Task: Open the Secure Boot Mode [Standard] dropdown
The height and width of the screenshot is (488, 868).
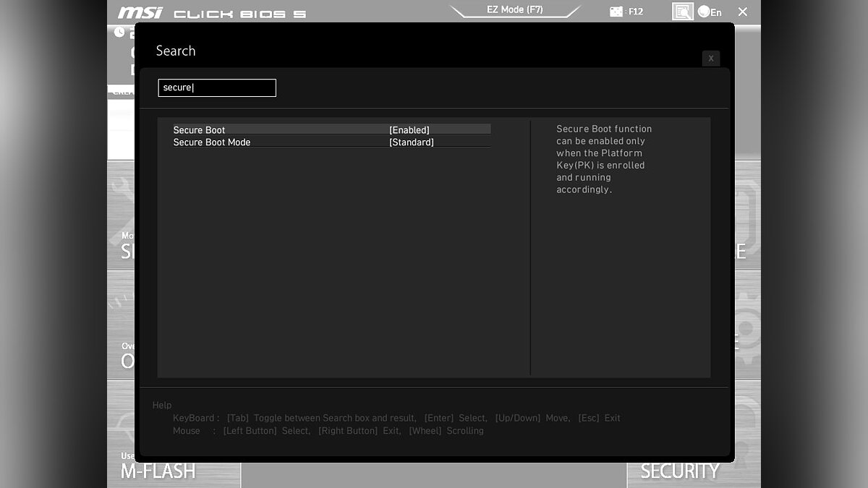Action: pos(412,142)
